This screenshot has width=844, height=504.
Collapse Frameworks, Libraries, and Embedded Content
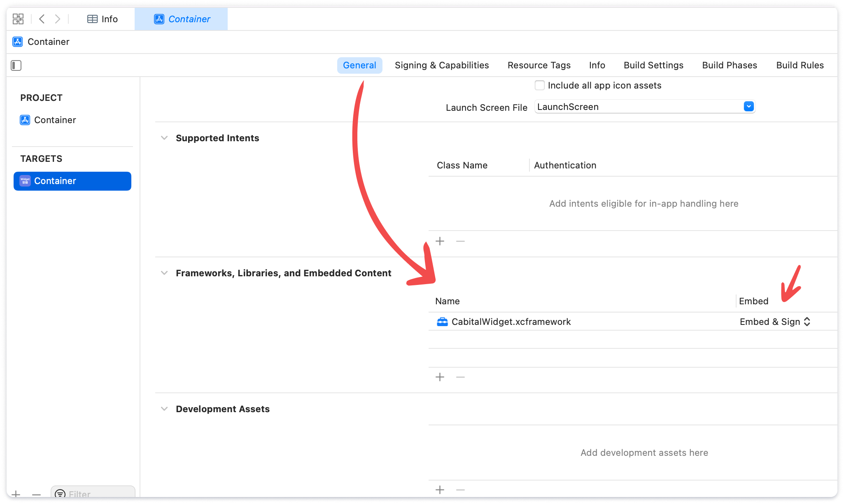pyautogui.click(x=164, y=273)
